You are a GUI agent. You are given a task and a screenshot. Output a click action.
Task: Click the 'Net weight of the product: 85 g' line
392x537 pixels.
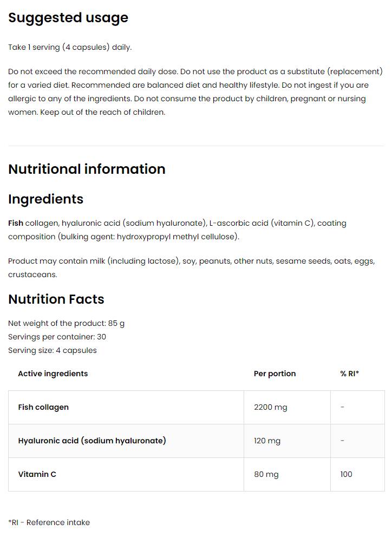tap(66, 323)
